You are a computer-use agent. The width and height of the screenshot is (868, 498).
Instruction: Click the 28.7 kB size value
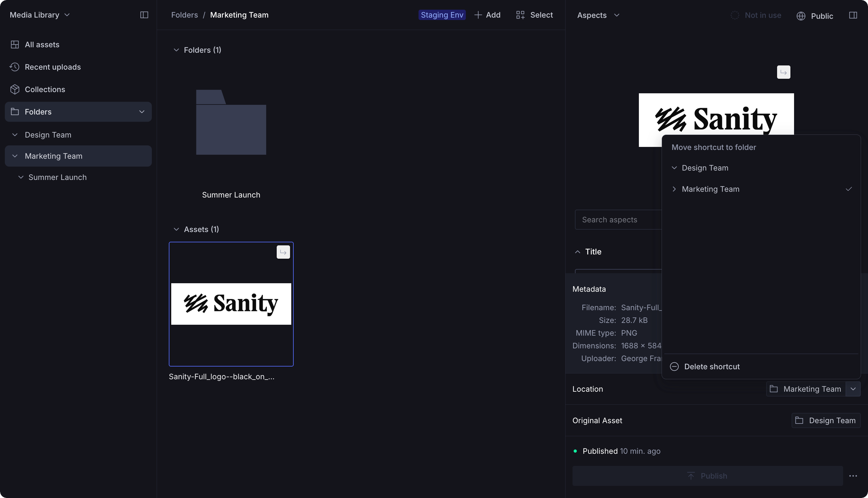pyautogui.click(x=634, y=320)
